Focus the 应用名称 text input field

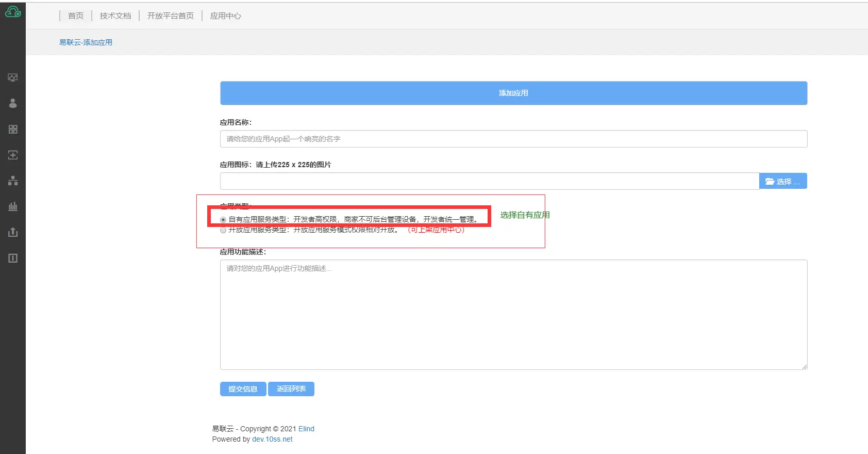tap(513, 139)
